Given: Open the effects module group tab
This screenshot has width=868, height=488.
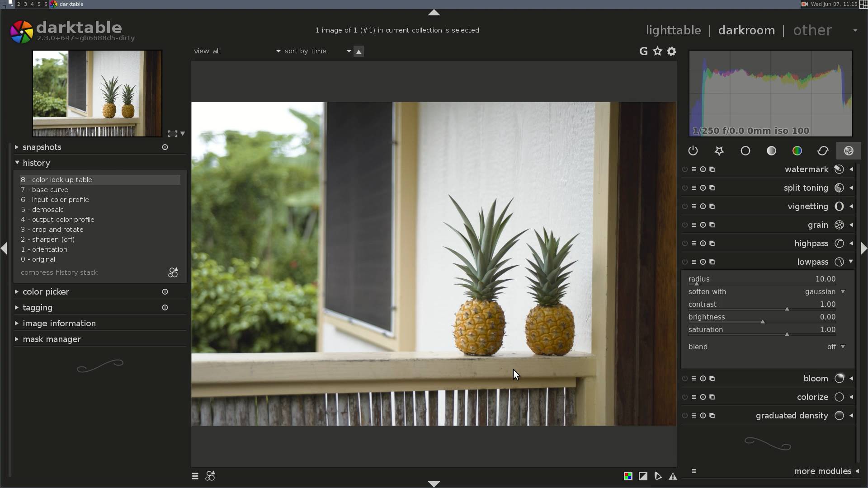Looking at the screenshot, I should click(849, 151).
